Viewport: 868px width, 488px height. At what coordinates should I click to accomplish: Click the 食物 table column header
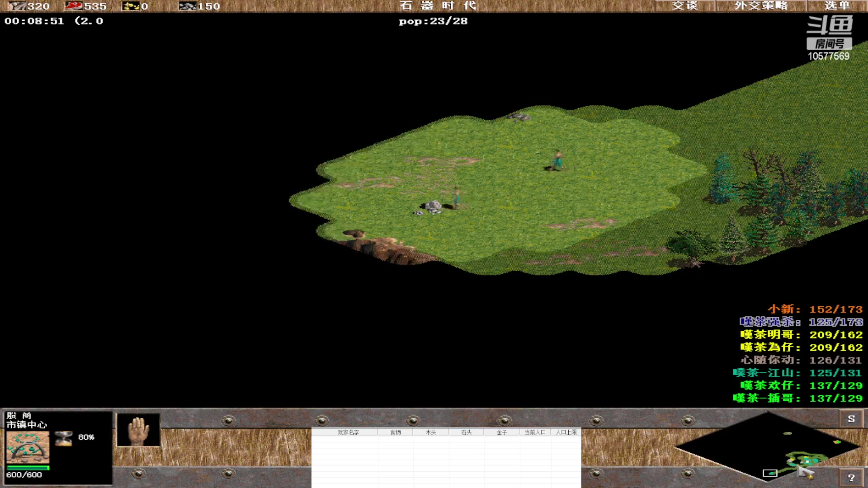point(396,432)
